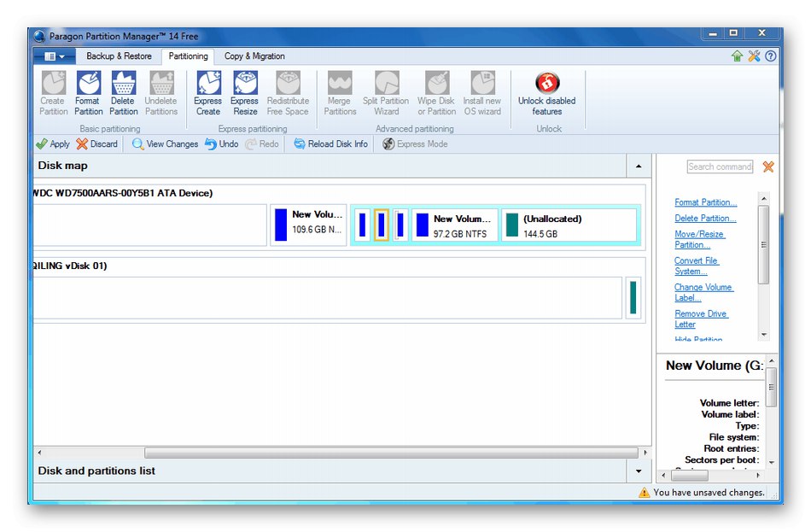Click the WDC WD7500AARS disk title
The height and width of the screenshot is (532, 811).
coord(123,193)
